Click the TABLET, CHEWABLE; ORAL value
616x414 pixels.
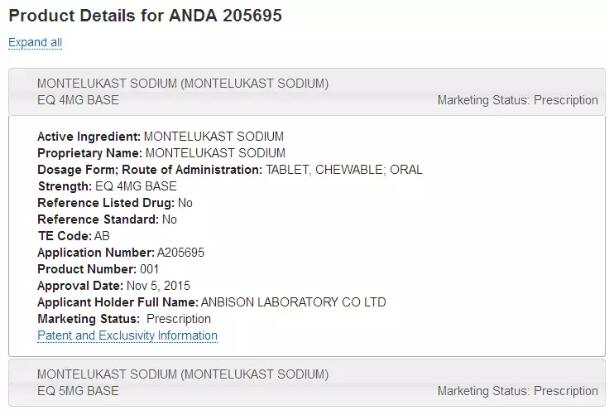pos(344,170)
